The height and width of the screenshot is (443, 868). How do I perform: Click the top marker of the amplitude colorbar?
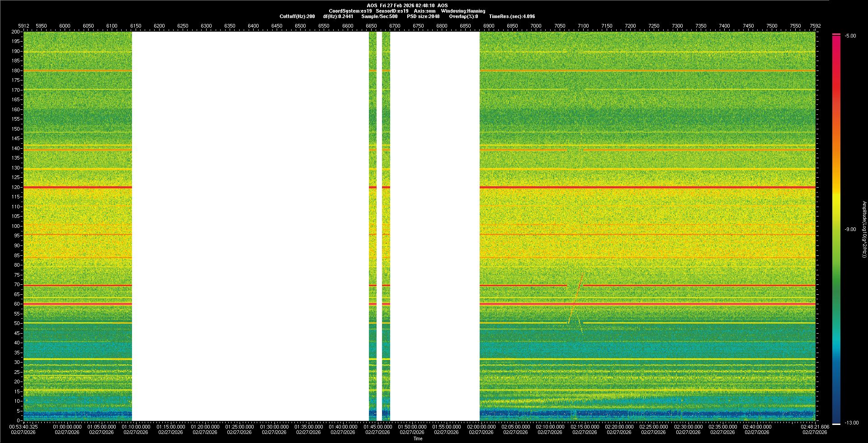[x=836, y=34]
